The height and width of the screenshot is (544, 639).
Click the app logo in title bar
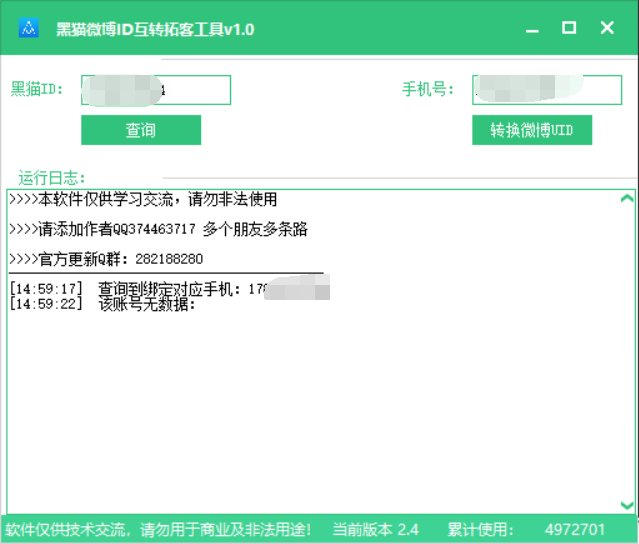coord(29,29)
